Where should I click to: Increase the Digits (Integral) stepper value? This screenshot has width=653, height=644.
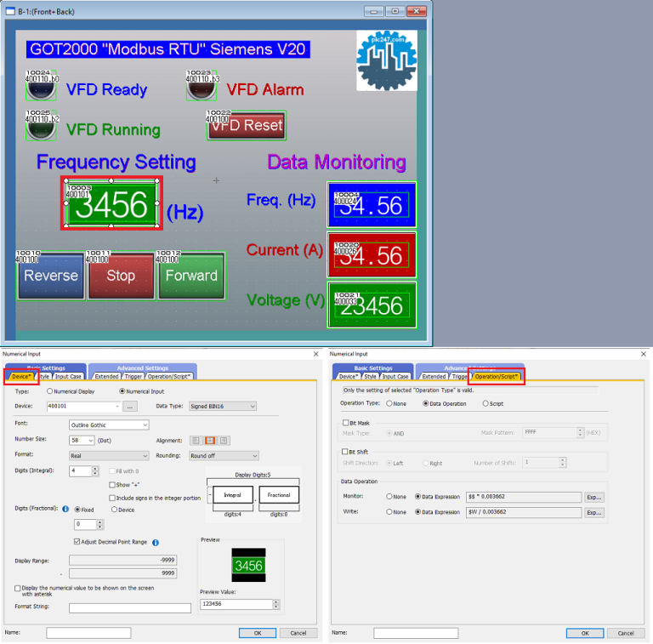click(x=96, y=468)
